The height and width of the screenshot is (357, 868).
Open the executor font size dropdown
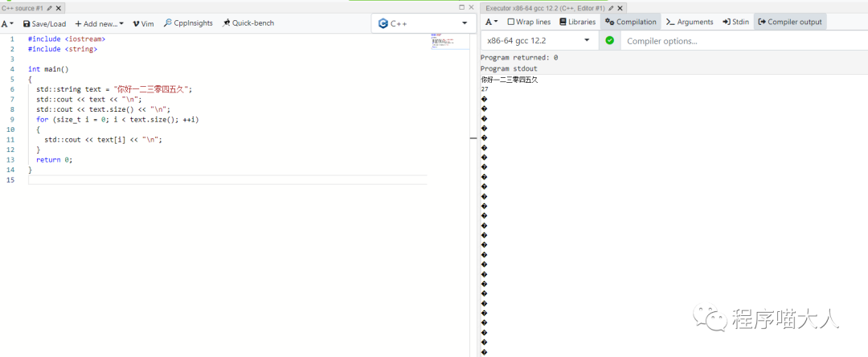[491, 22]
